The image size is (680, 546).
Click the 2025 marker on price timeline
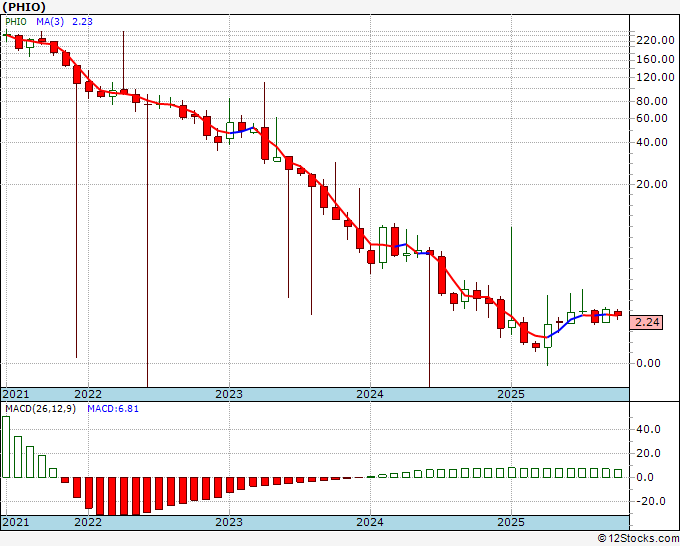511,394
